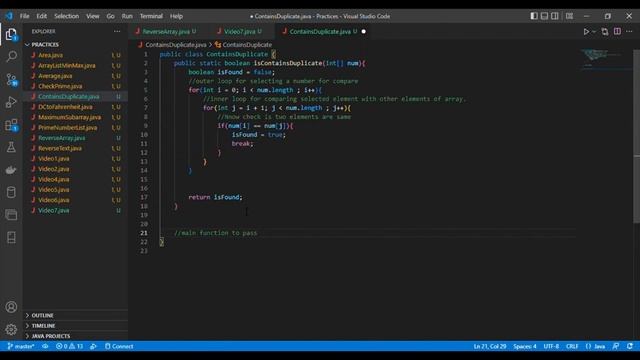Image resolution: width=640 pixels, height=360 pixels.
Task: Open ReverseText.java in explorer
Action: [x=60, y=148]
